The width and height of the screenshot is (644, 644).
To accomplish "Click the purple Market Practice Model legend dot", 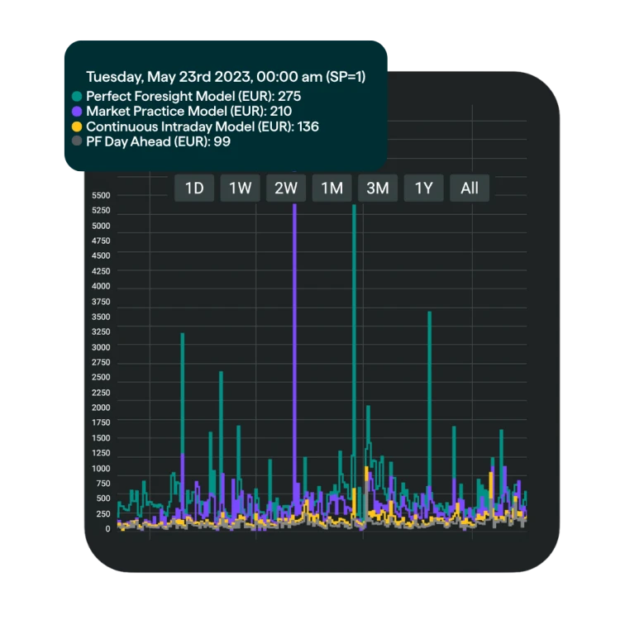I will [x=77, y=112].
